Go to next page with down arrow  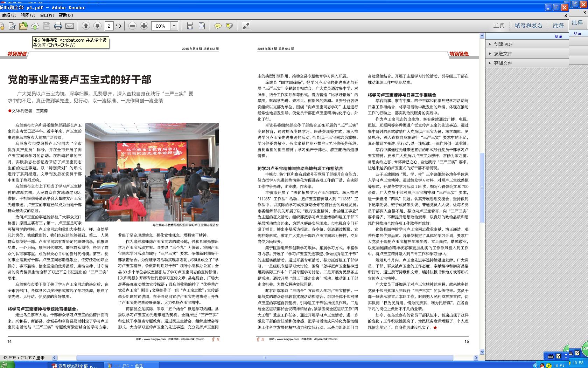point(97,26)
